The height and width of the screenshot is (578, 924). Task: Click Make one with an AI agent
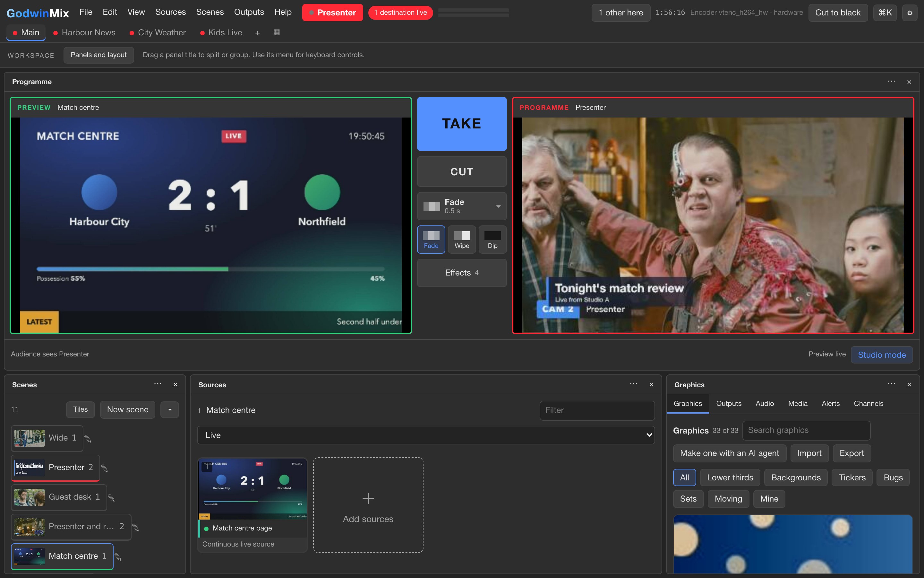point(729,453)
